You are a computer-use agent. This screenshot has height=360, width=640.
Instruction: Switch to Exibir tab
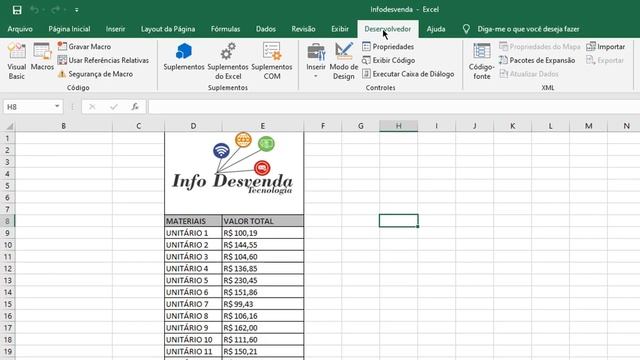click(x=340, y=29)
